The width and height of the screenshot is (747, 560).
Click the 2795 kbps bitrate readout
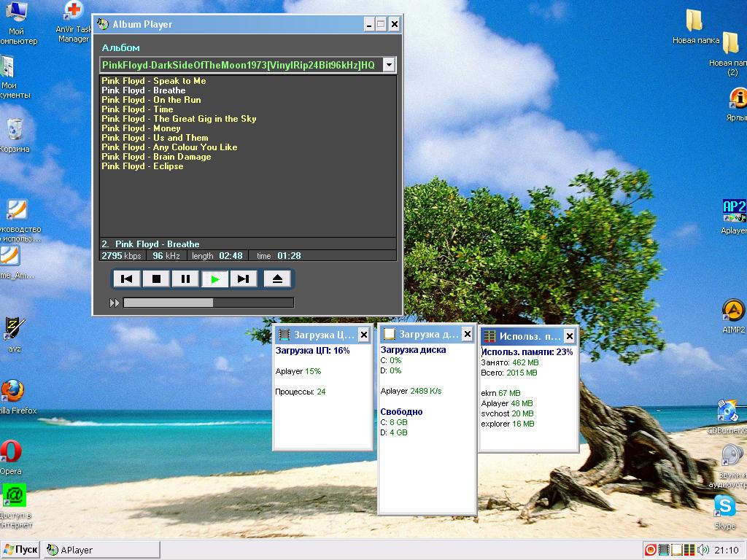122,256
